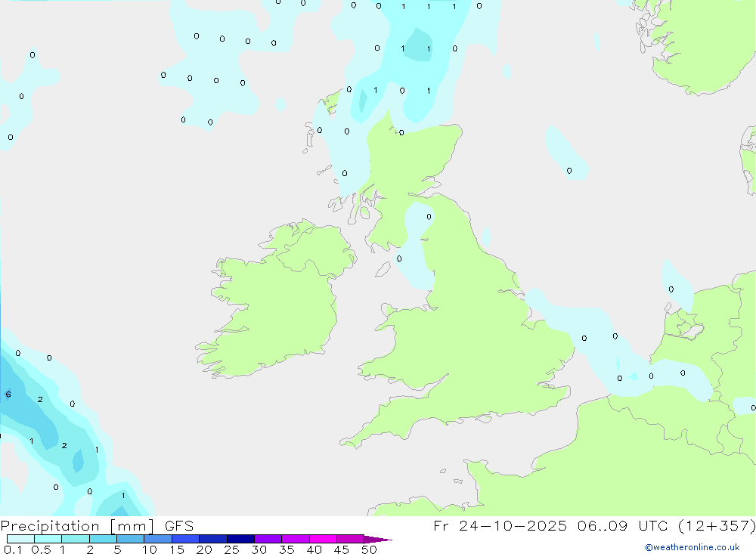Click the "0.1" legend scale value

[x=13, y=549]
